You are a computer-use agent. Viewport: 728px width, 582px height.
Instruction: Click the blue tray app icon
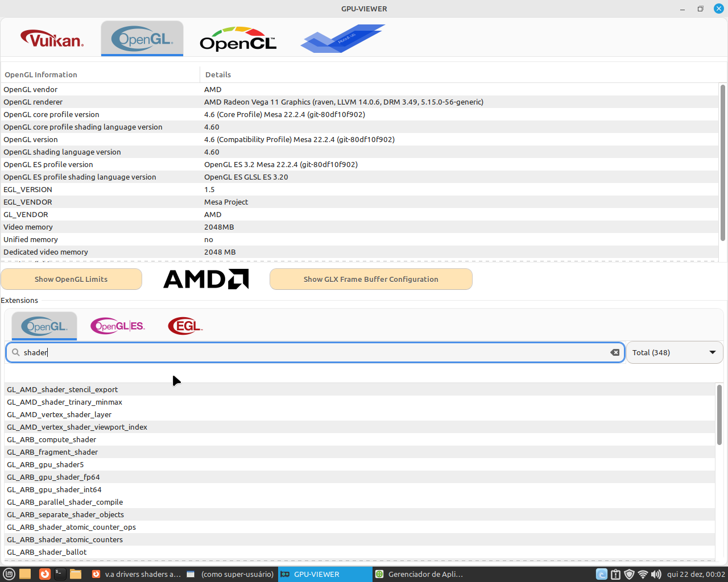[601, 574]
